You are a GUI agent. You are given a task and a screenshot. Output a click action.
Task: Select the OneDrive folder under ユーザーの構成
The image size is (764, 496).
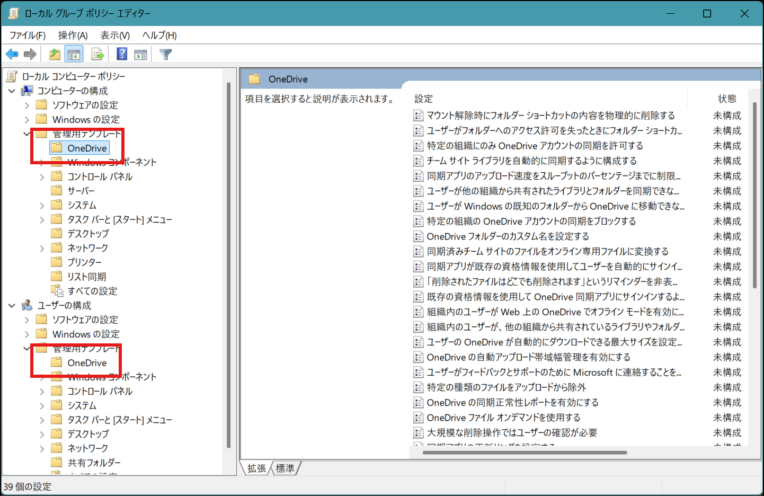[x=79, y=362]
